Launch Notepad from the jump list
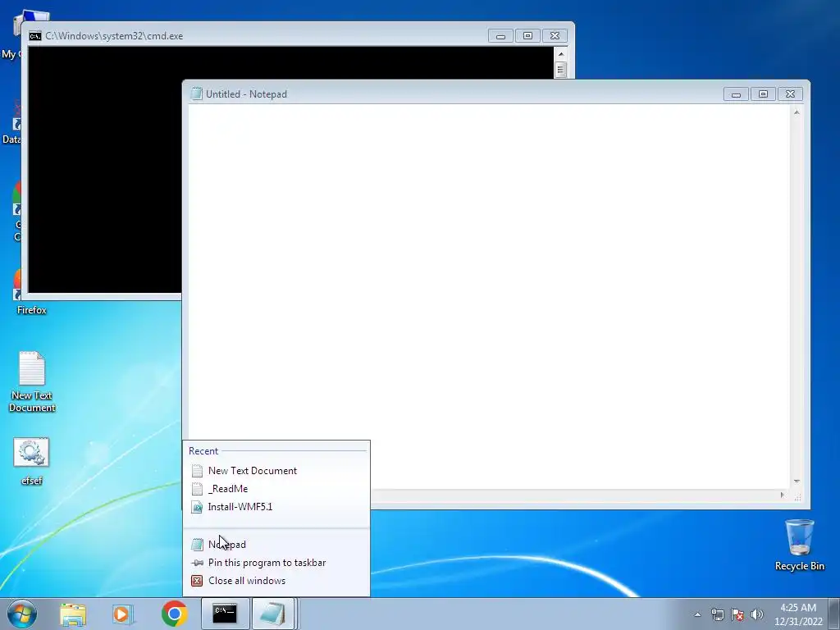The width and height of the screenshot is (840, 630). (x=276, y=545)
